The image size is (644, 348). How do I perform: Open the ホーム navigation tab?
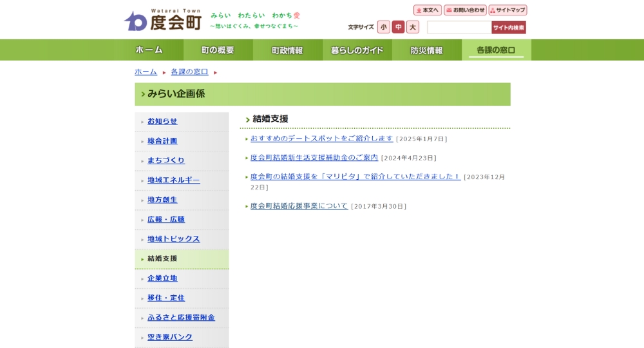pos(149,50)
